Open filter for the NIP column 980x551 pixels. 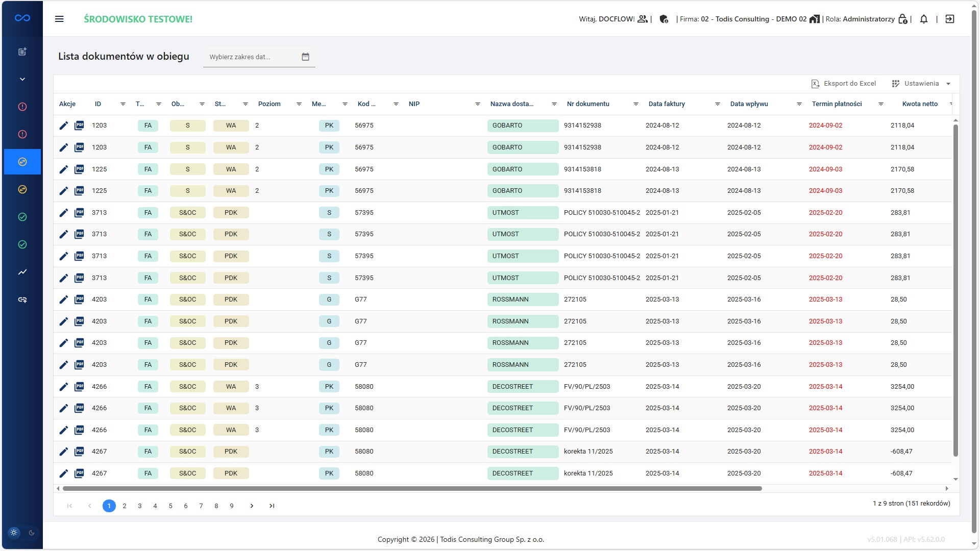click(x=478, y=104)
